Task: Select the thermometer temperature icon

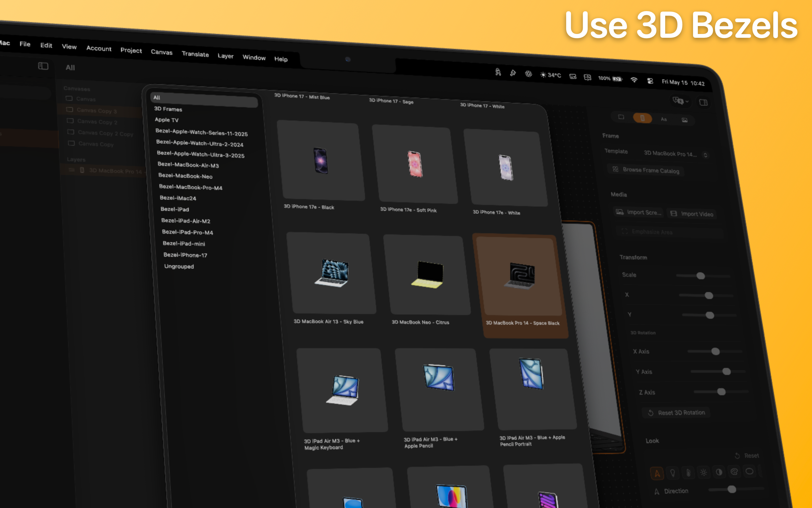Action: [688, 473]
